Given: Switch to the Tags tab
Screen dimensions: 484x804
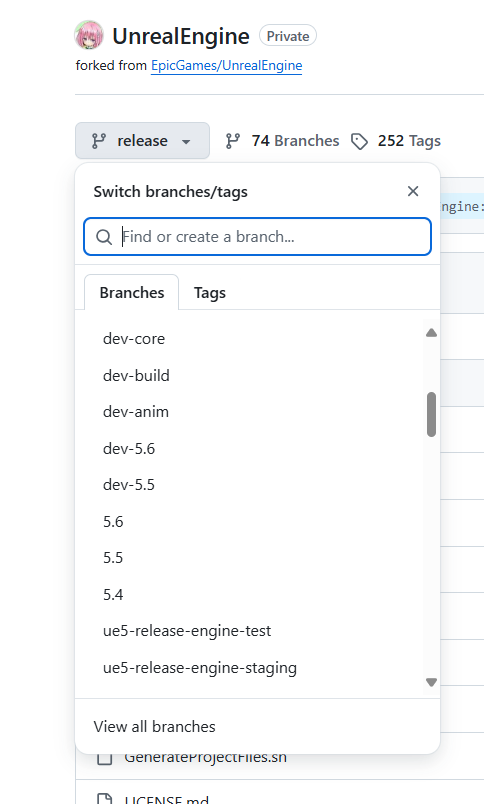Looking at the screenshot, I should click(210, 293).
